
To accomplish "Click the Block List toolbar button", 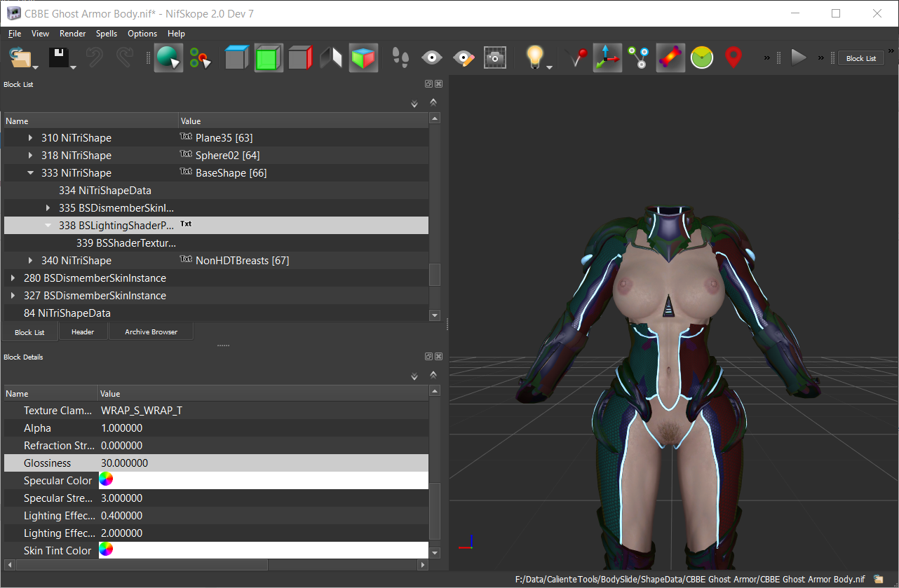I will (x=861, y=58).
